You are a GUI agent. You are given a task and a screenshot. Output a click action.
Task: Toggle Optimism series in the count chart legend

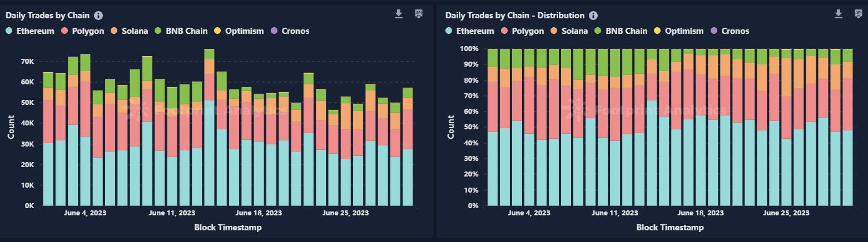(244, 31)
